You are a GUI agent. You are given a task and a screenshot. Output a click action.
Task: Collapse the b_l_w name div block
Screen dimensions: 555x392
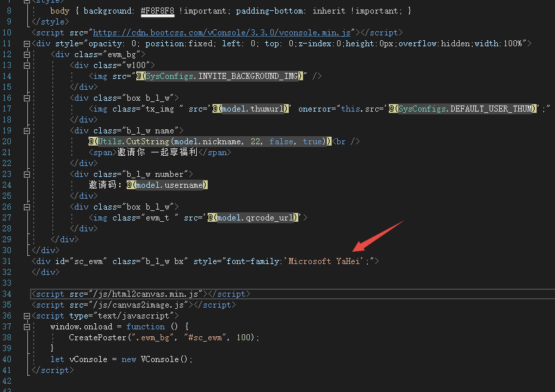[27, 131]
